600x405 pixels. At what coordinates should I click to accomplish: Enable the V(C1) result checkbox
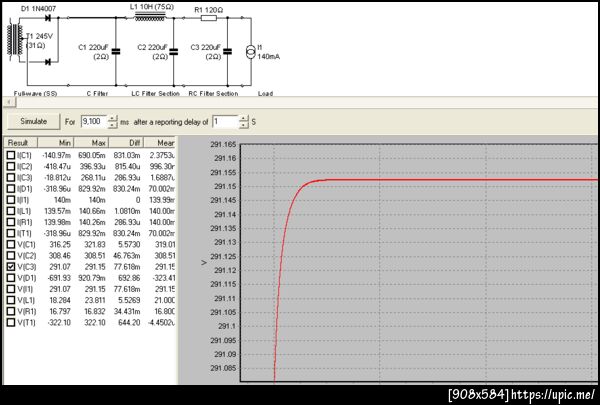[x=11, y=244]
